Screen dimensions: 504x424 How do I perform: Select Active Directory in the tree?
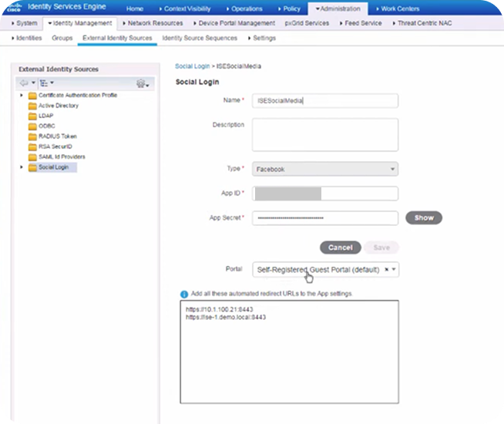59,106
